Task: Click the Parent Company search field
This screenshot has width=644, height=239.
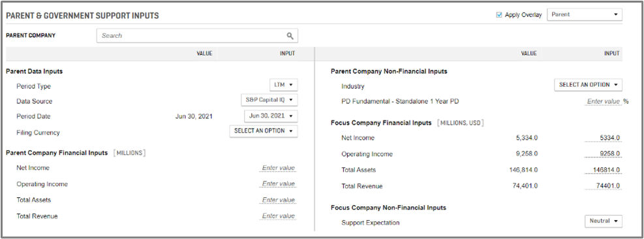Action: pyautogui.click(x=197, y=36)
